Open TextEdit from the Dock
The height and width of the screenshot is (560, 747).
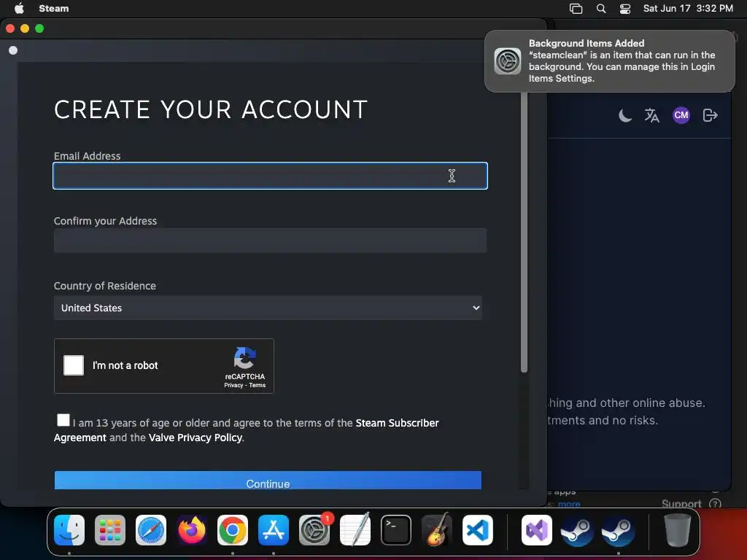coord(355,529)
